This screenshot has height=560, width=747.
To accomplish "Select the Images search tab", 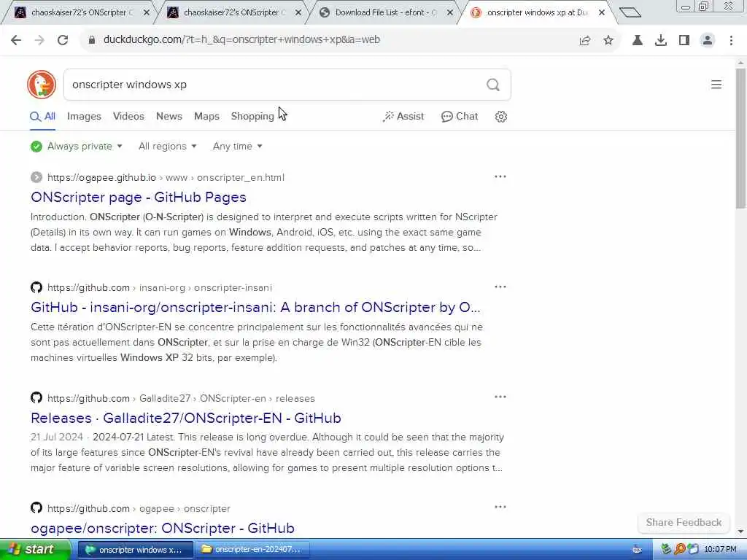I will click(84, 116).
